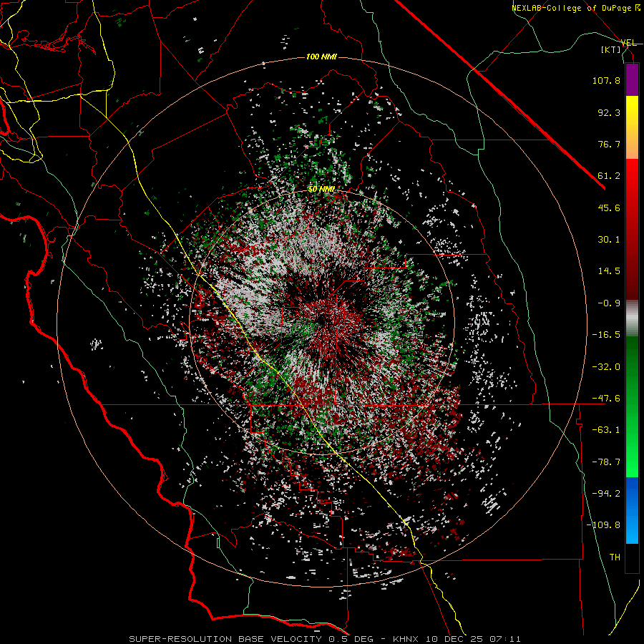Select the 45.6 scale value
The width and height of the screenshot is (644, 644).
tap(609, 208)
